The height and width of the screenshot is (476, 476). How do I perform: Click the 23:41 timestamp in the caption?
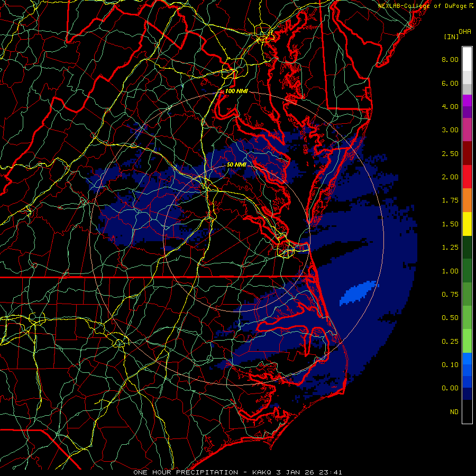click(331, 472)
